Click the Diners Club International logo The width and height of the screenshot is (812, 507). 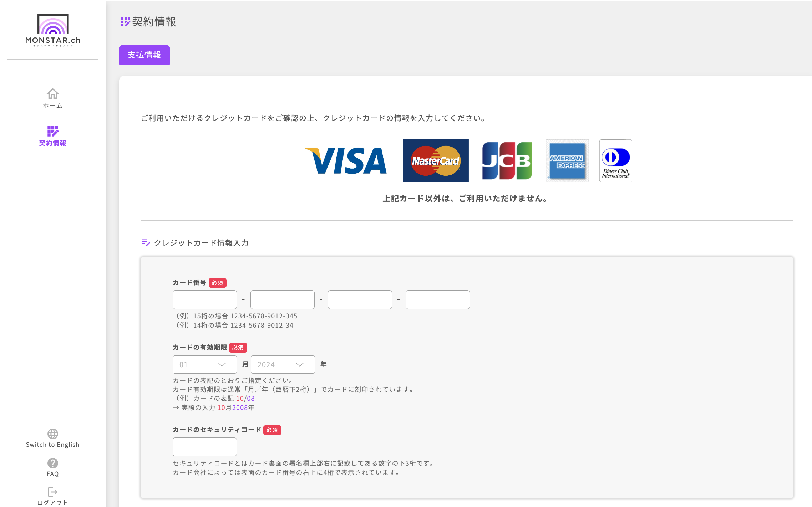(616, 161)
